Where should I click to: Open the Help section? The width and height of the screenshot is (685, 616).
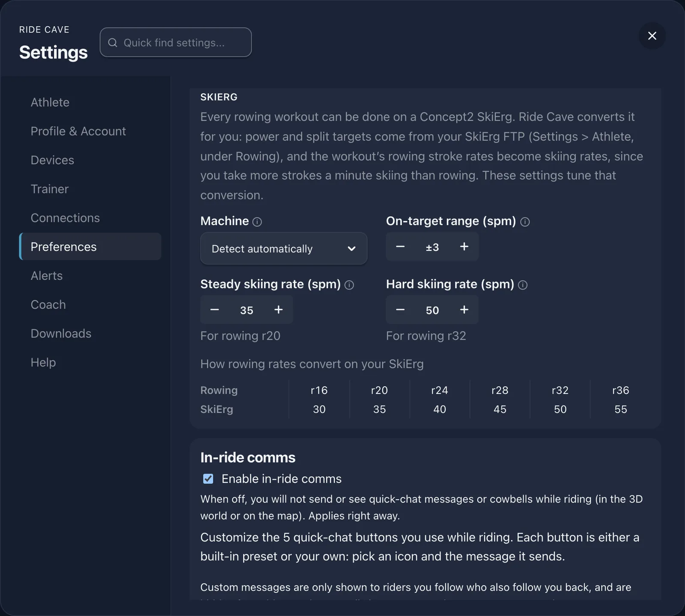(90, 362)
